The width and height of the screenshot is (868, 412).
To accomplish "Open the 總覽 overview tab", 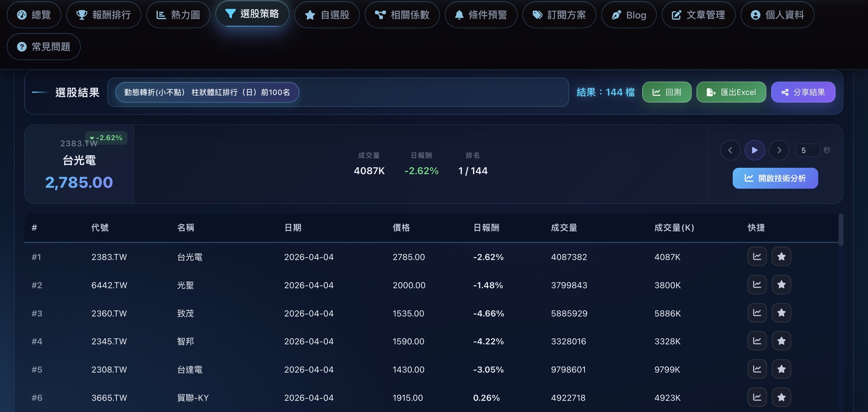I will pyautogui.click(x=34, y=15).
